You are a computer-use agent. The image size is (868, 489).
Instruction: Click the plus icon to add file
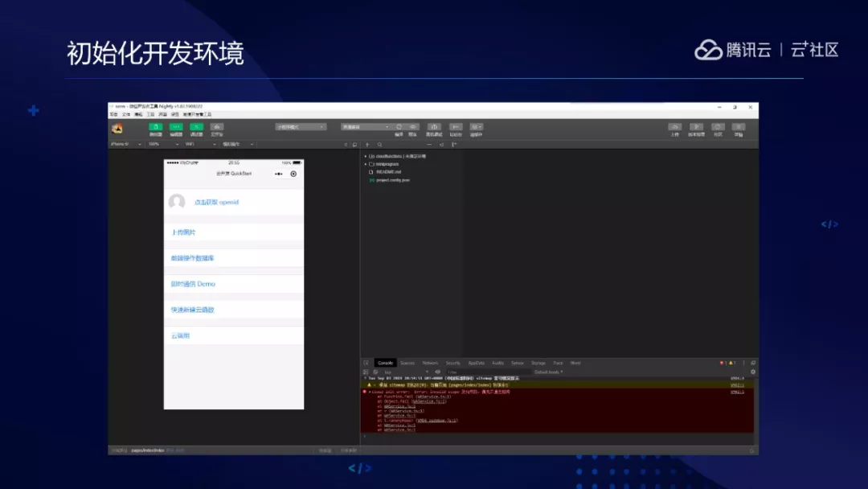(x=367, y=145)
